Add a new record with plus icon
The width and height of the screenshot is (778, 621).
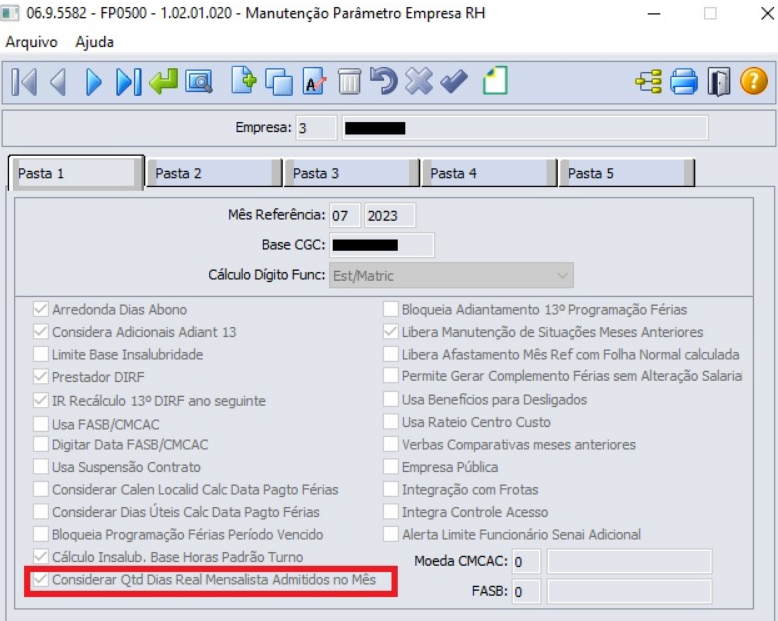pyautogui.click(x=244, y=80)
